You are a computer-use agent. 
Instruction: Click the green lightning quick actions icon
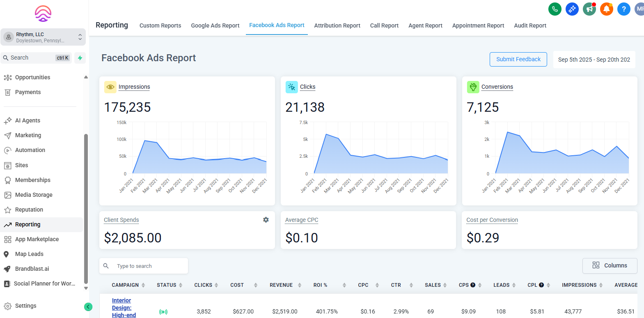pos(80,58)
